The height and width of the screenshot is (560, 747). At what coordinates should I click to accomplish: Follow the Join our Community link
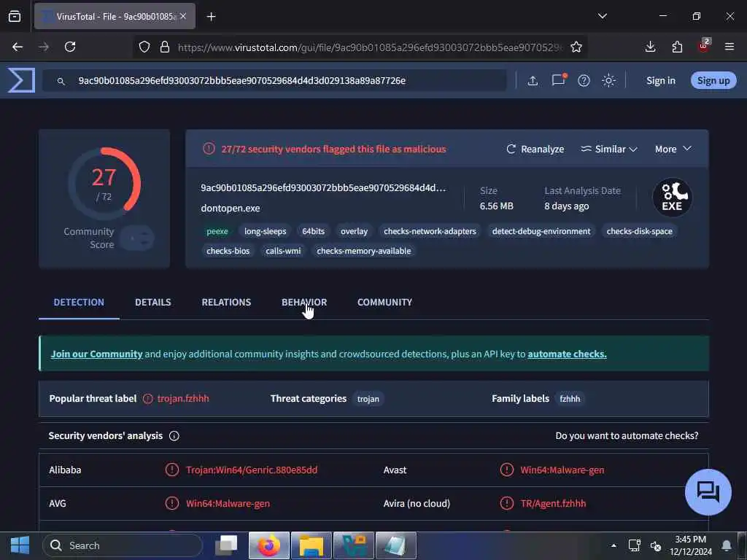coord(97,354)
